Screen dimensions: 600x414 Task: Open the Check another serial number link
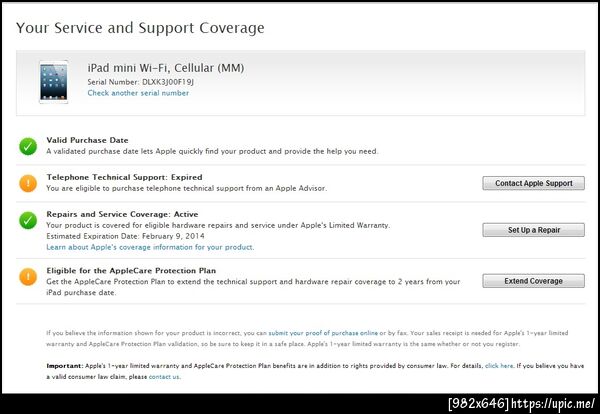[x=138, y=93]
